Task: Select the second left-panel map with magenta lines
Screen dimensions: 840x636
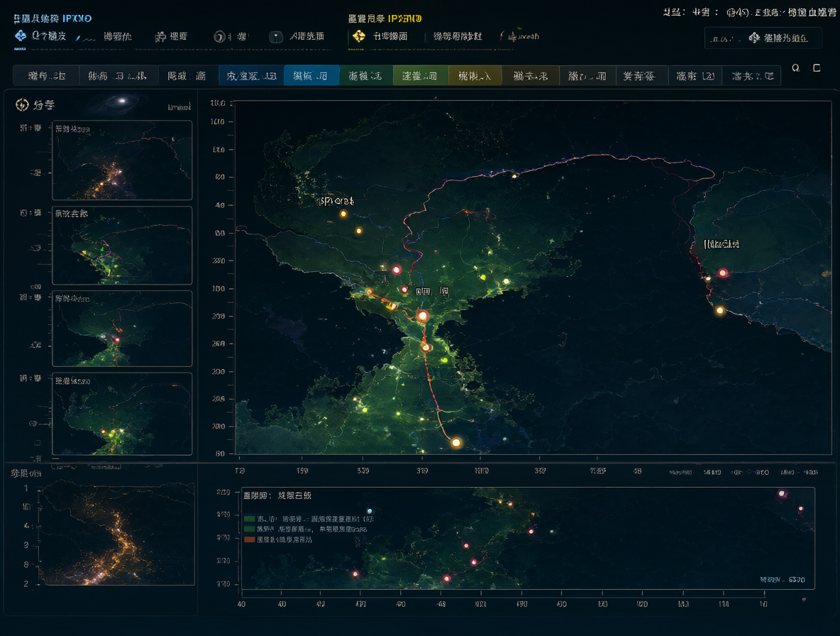Action: (x=122, y=246)
